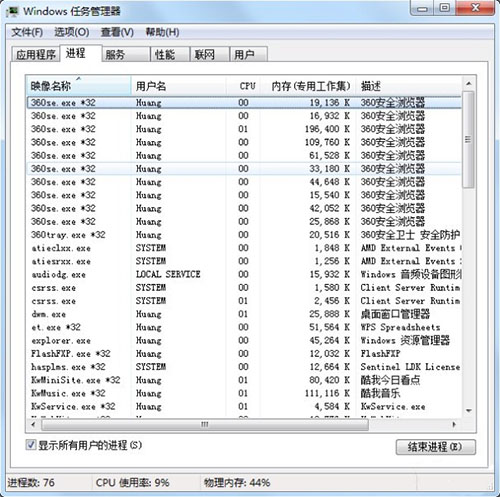Screen dimensions: 500x497
Task: Select the KwService.exe *32 process
Action: pyautogui.click(x=244, y=406)
